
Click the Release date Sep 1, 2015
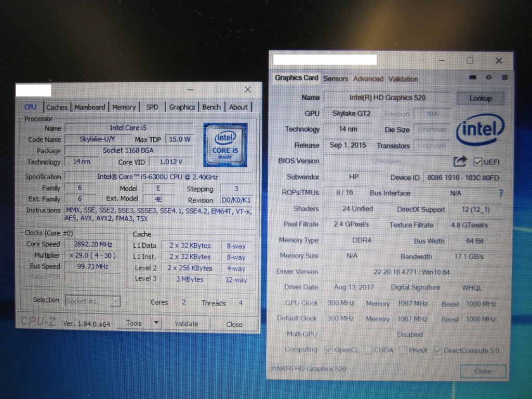point(348,145)
